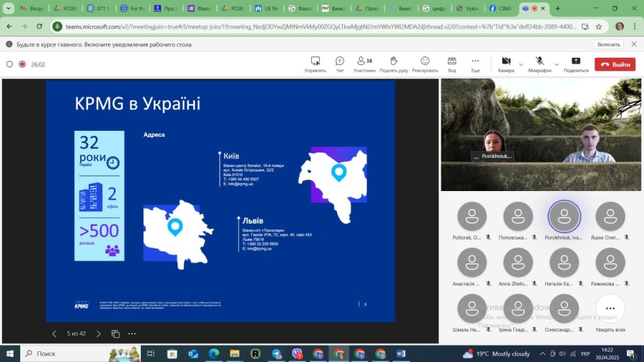The height and width of the screenshot is (362, 644).
Task: Share screen with Поделиться
Action: coord(576,65)
